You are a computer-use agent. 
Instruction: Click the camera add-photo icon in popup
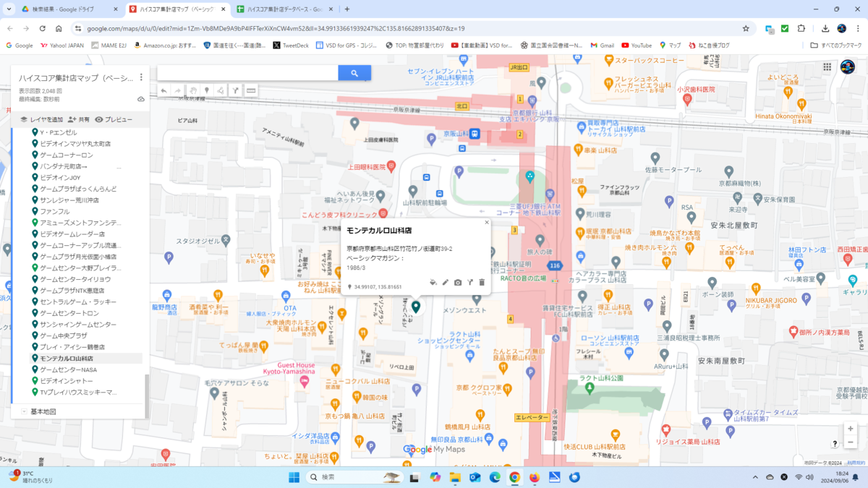(458, 283)
